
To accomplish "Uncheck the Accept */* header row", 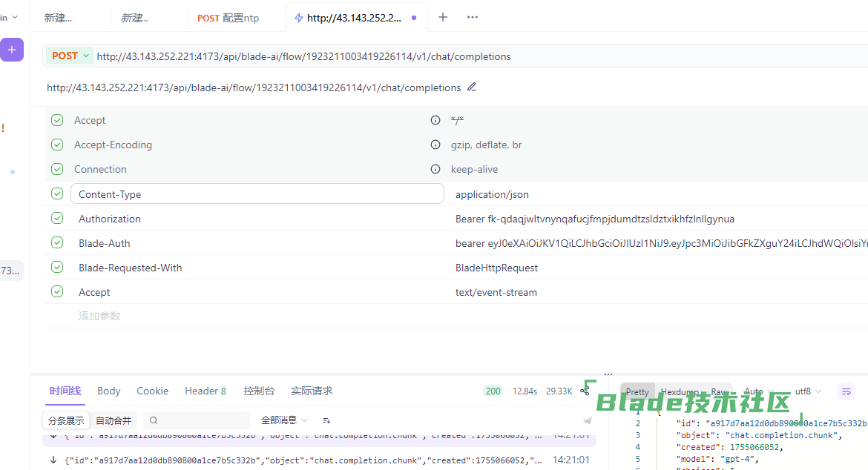I will (57, 120).
